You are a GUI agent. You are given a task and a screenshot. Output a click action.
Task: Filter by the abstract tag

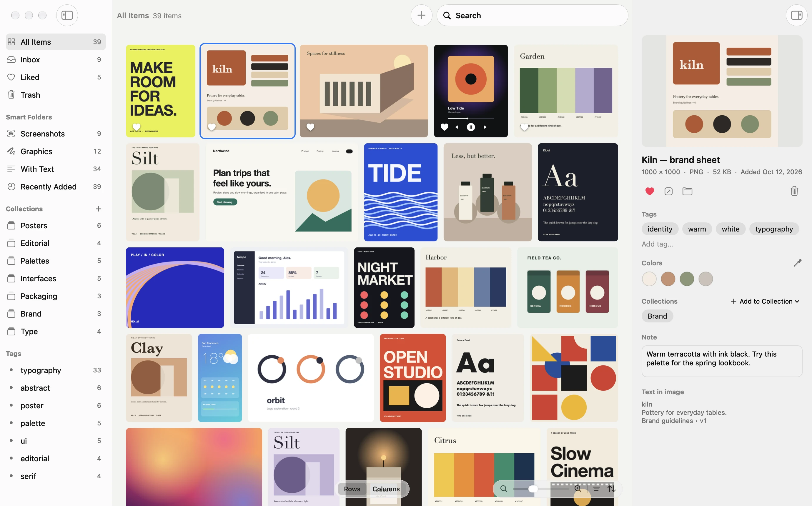point(56,388)
